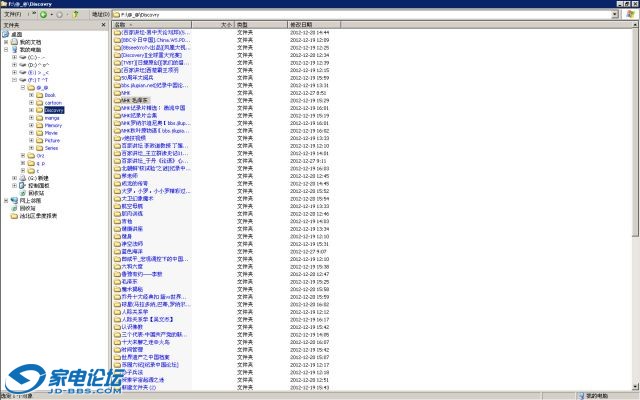Sort by the 大小 column header

tap(213, 25)
